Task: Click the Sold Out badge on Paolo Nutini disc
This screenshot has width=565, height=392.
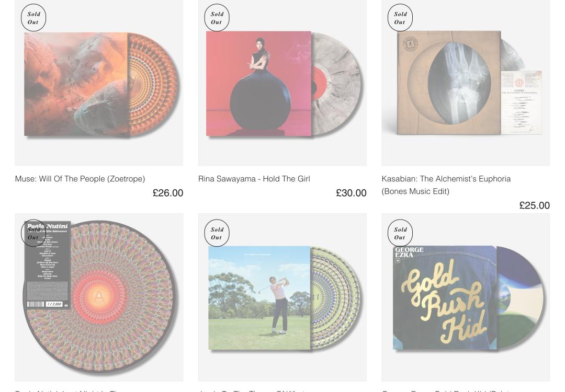Action: [33, 233]
